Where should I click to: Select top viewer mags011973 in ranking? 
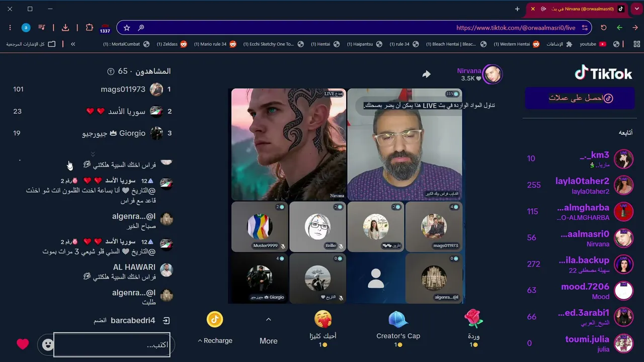92,89
